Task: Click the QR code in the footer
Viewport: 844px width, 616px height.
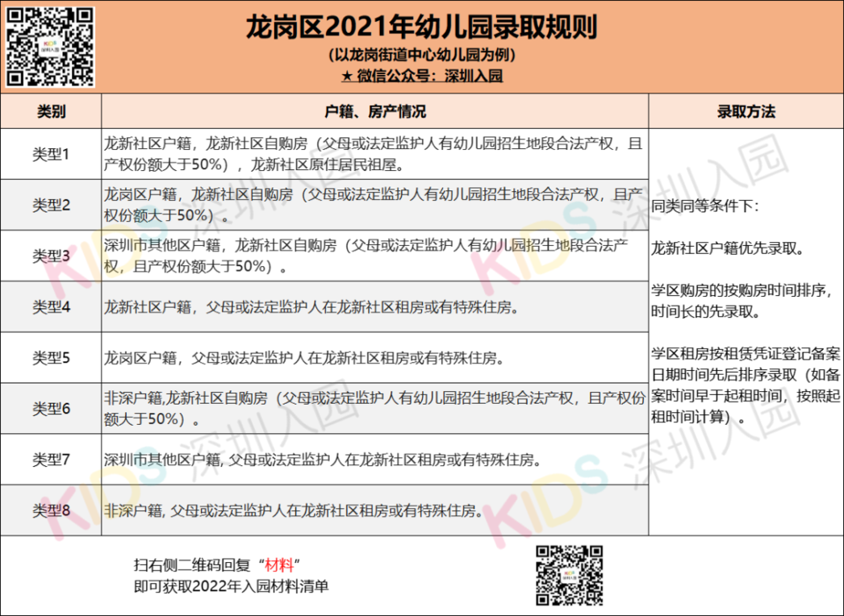Action: tap(569, 576)
